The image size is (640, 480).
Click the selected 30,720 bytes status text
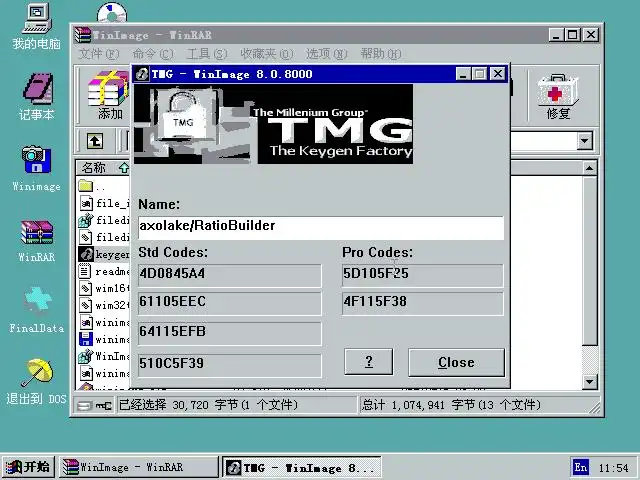[208, 405]
